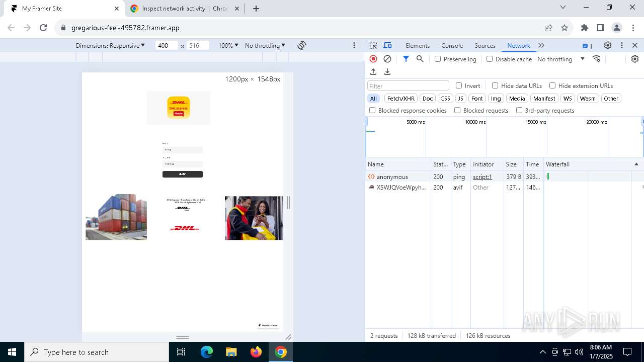This screenshot has height=362, width=644.
Task: Open the script:1 initiator link
Action: tap(482, 176)
